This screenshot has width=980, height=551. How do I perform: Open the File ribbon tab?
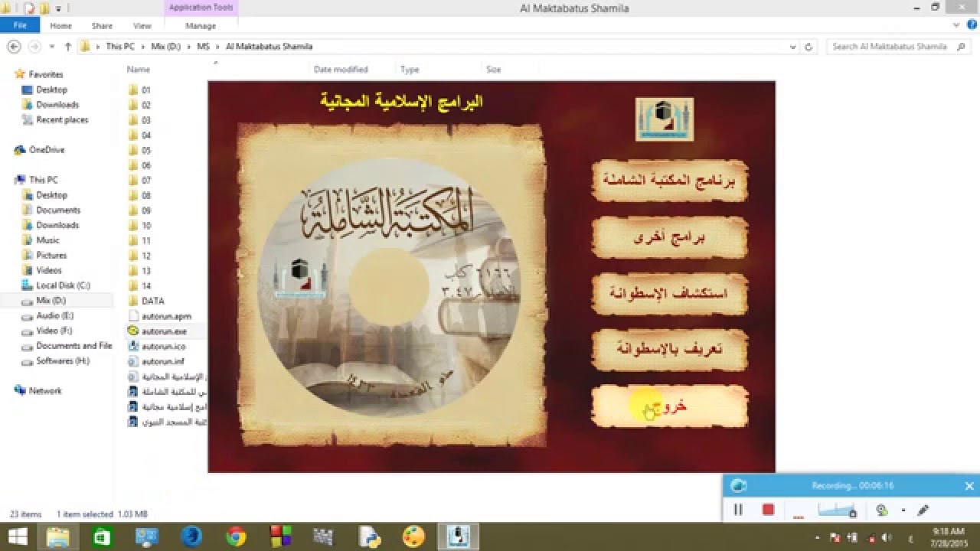pyautogui.click(x=20, y=25)
